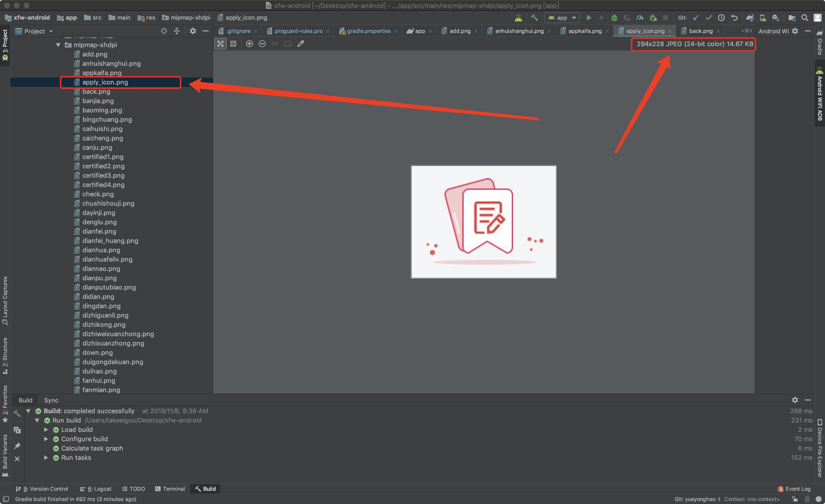The height and width of the screenshot is (504, 825).
Task: Toggle transparency chessboard in image viewer
Action: pyautogui.click(x=220, y=43)
